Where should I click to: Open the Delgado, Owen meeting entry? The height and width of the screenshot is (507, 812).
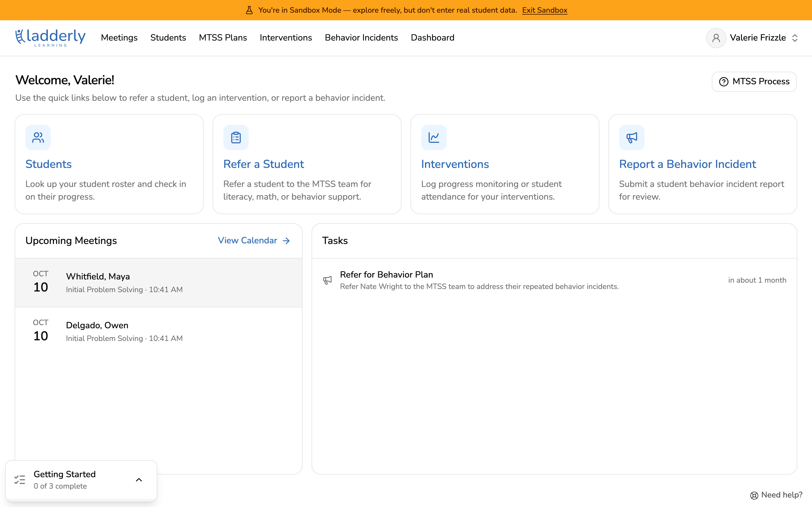click(159, 331)
